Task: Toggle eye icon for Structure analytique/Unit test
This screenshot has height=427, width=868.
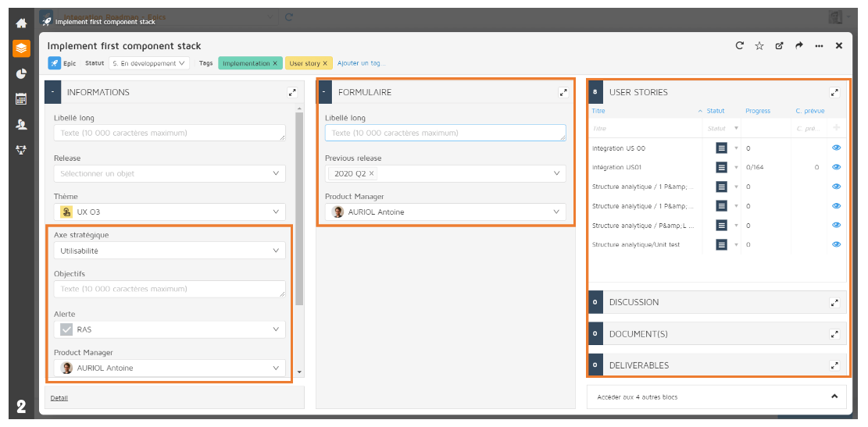Action: tap(836, 244)
